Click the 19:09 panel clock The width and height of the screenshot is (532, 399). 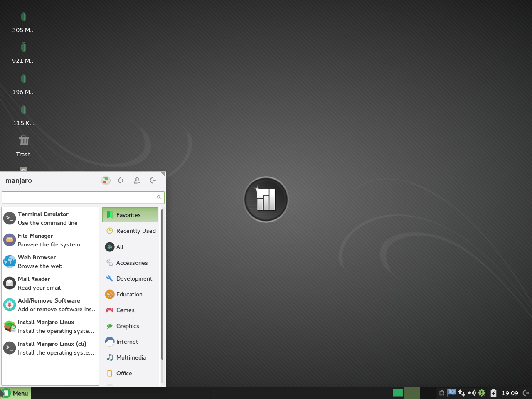(x=510, y=393)
